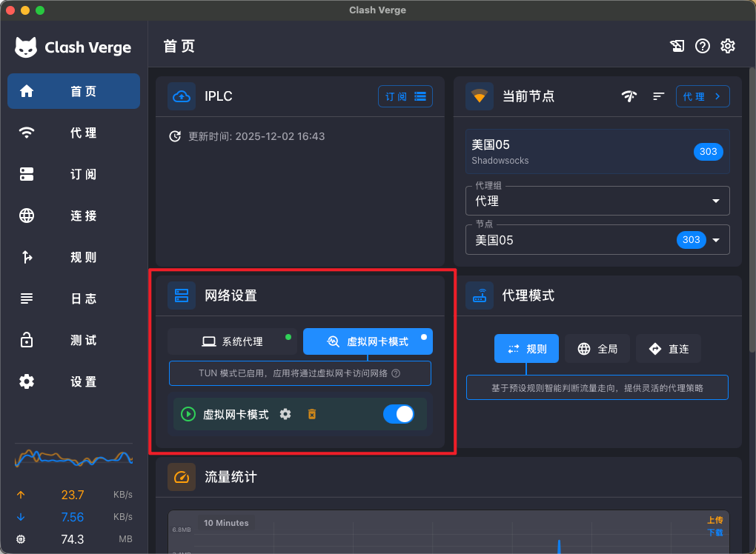Expand the 代理组 dropdown

click(715, 201)
